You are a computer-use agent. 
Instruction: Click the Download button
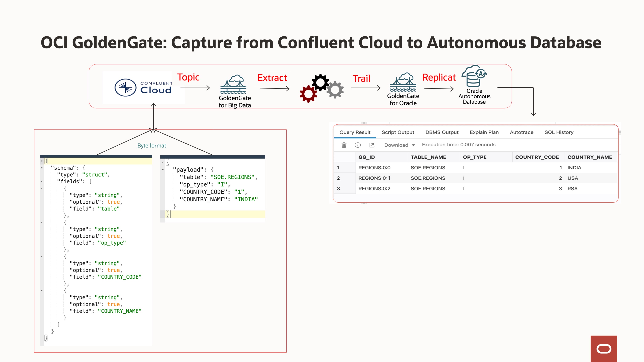tap(396, 145)
